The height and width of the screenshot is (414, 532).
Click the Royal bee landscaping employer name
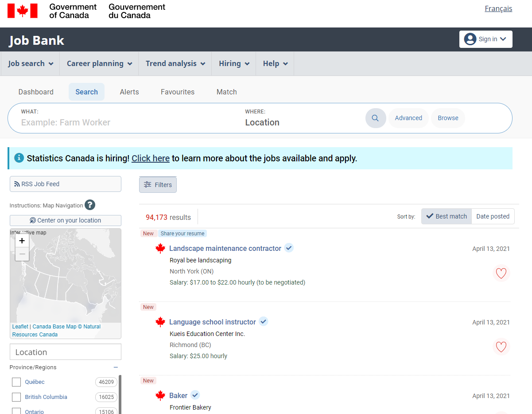click(x=201, y=260)
